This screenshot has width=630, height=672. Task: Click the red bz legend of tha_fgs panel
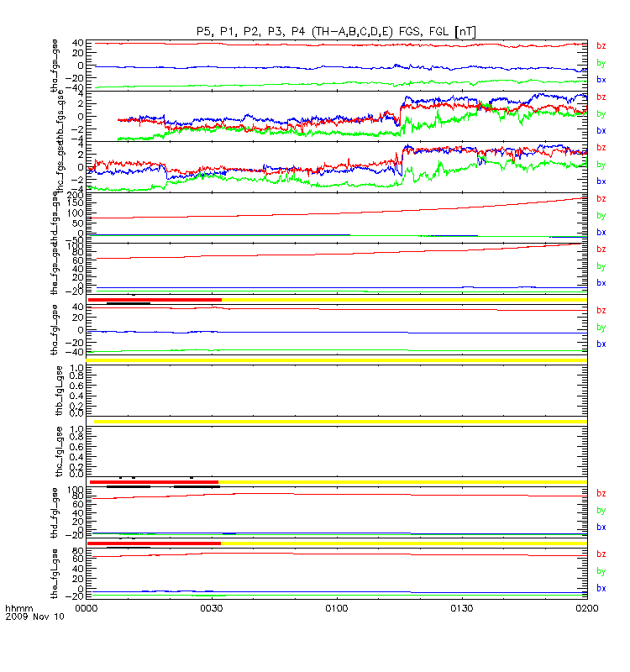[x=601, y=46]
